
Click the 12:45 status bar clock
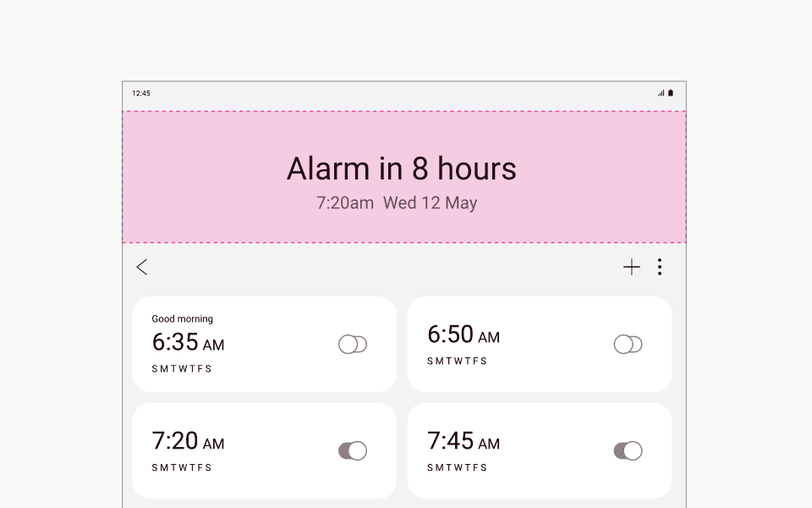141,93
